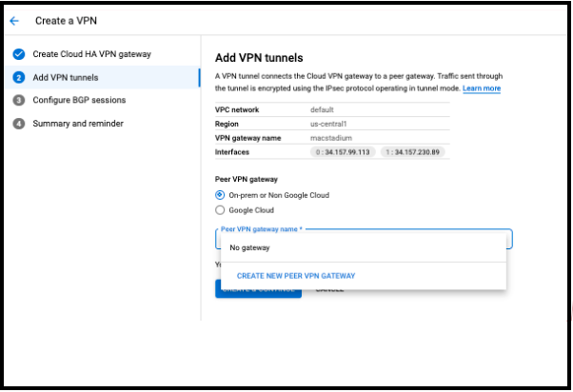Click the completed checkmark icon for step one
The width and height of the screenshot is (573, 392).
[19, 54]
